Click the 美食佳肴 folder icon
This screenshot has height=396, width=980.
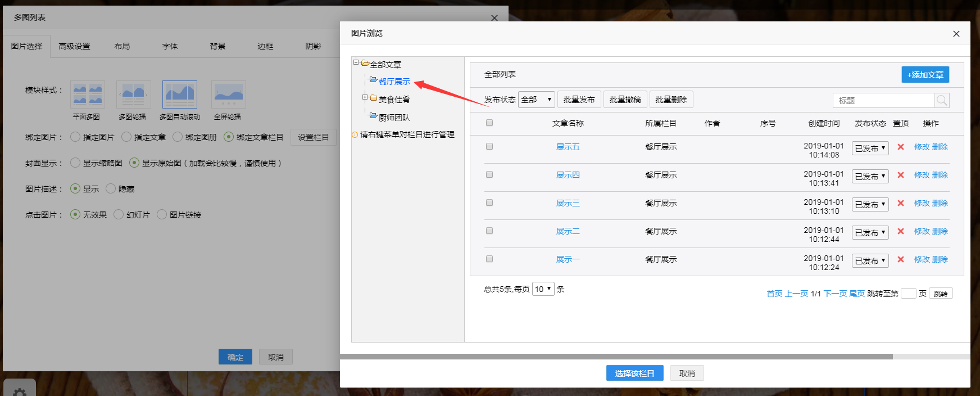[x=374, y=98]
